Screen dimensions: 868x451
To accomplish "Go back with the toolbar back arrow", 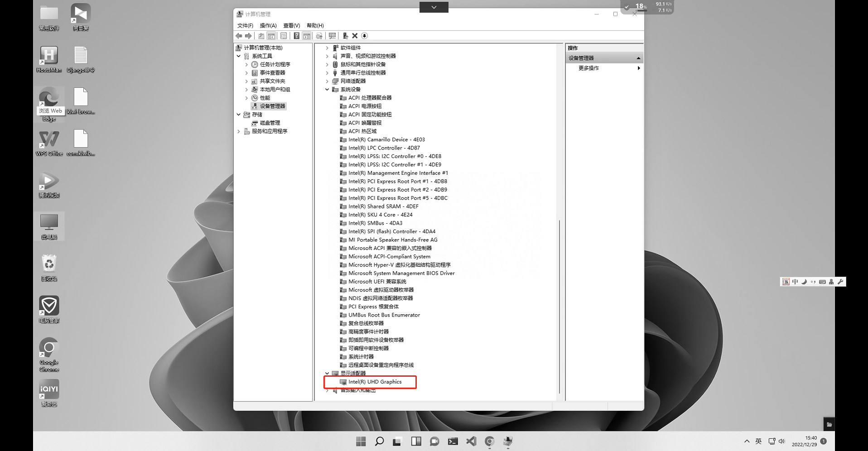I will coord(239,36).
